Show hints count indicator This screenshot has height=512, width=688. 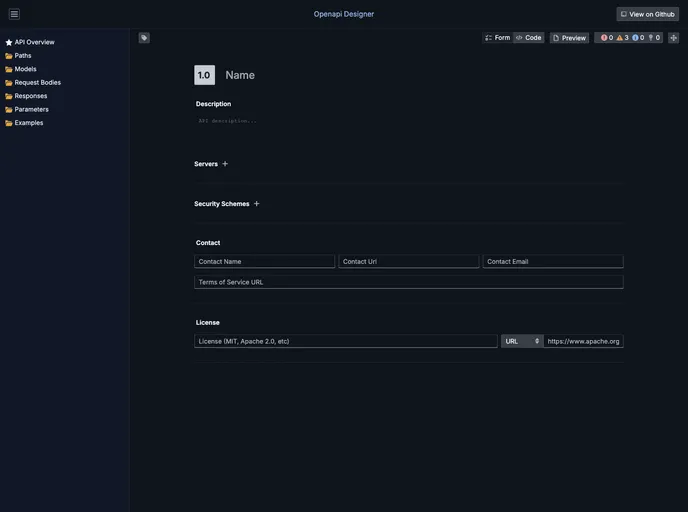(654, 38)
